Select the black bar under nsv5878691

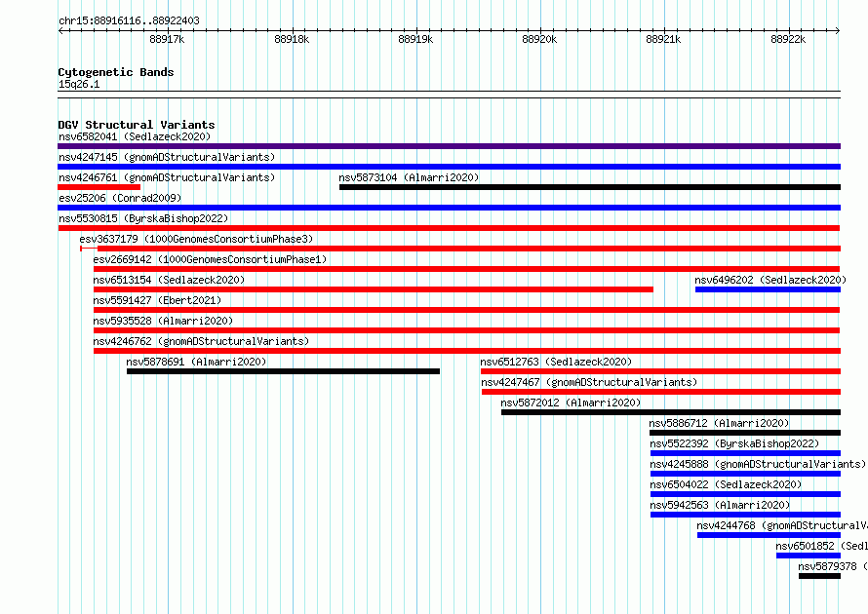[284, 371]
